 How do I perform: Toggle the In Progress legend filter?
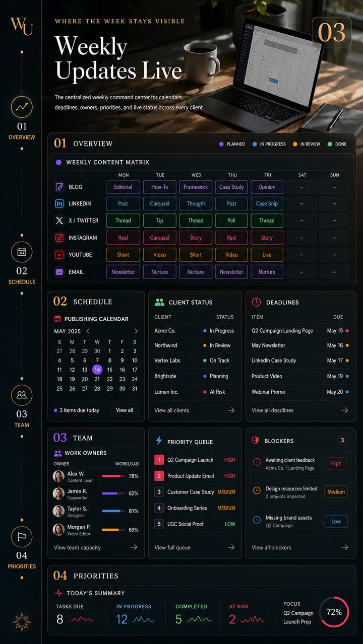click(x=269, y=144)
